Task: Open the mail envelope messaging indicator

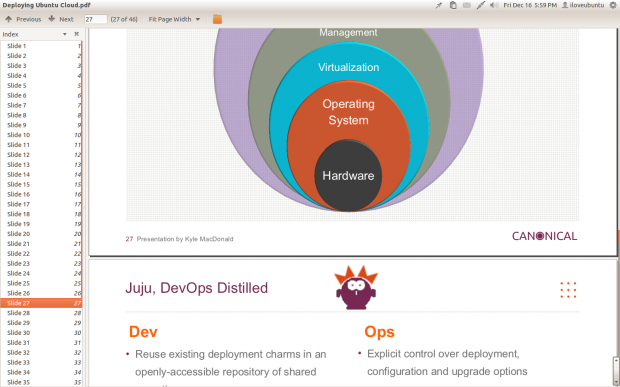Action: [467, 5]
